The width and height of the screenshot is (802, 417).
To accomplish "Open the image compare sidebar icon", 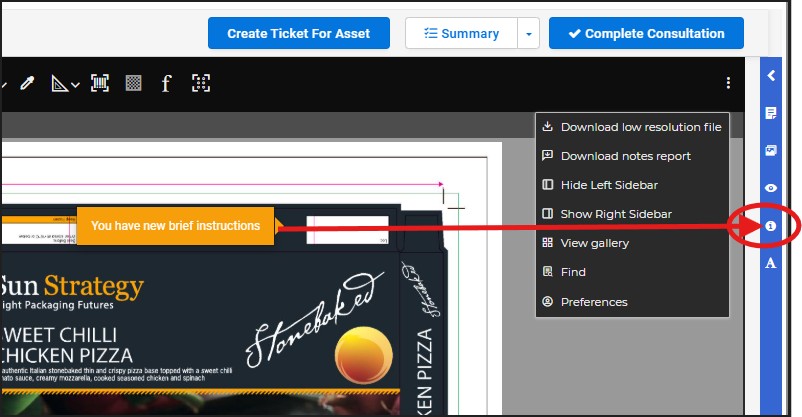I will tap(771, 150).
